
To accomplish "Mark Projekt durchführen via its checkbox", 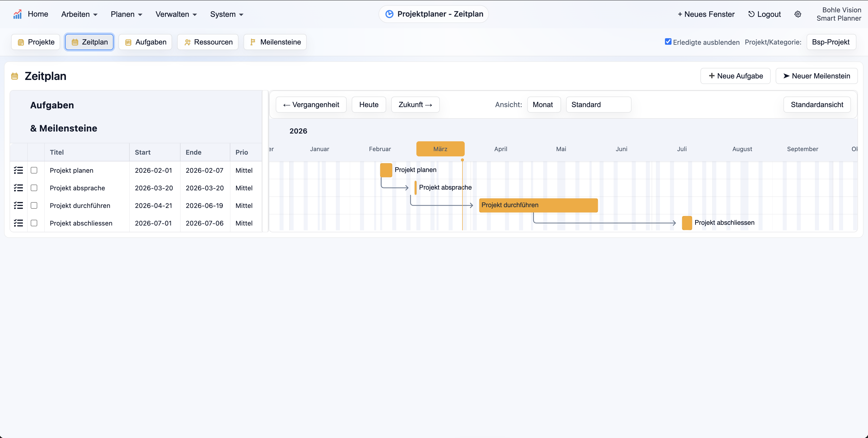I will point(34,205).
